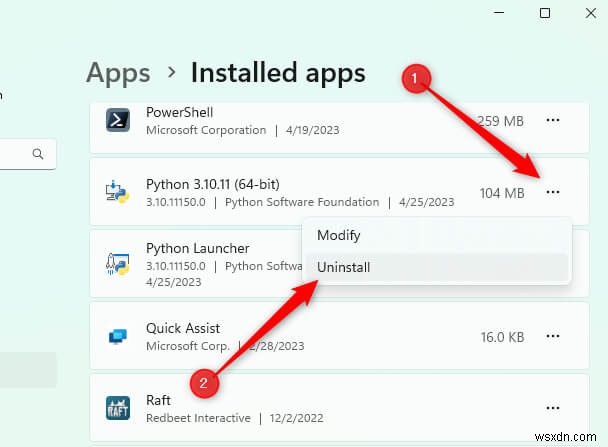
Task: Click Redbeet Interactive publisher text
Action: coord(198,418)
